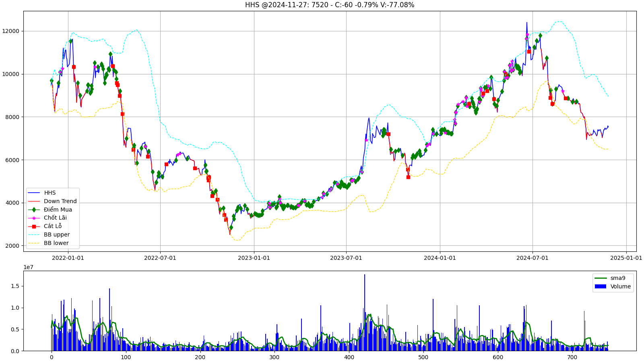Click the 500 volume x-axis tick label
Screen dimensions: 644x362
tap(423, 357)
